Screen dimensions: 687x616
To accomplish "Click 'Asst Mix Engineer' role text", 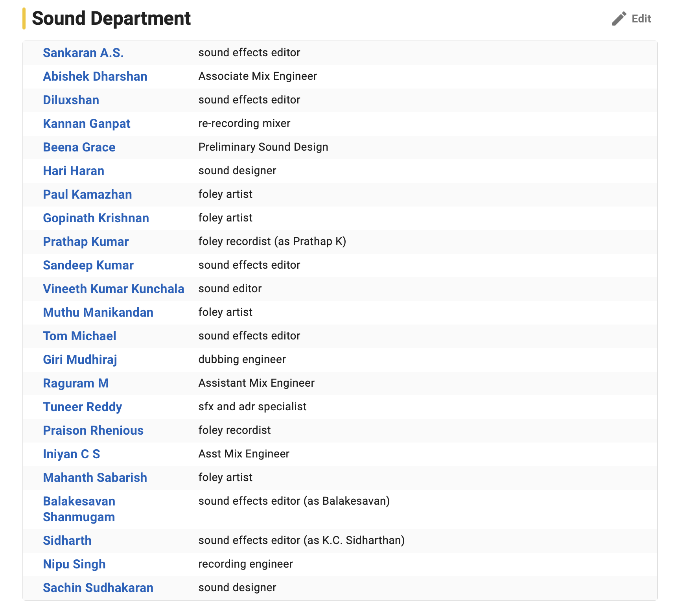I will coord(244,454).
